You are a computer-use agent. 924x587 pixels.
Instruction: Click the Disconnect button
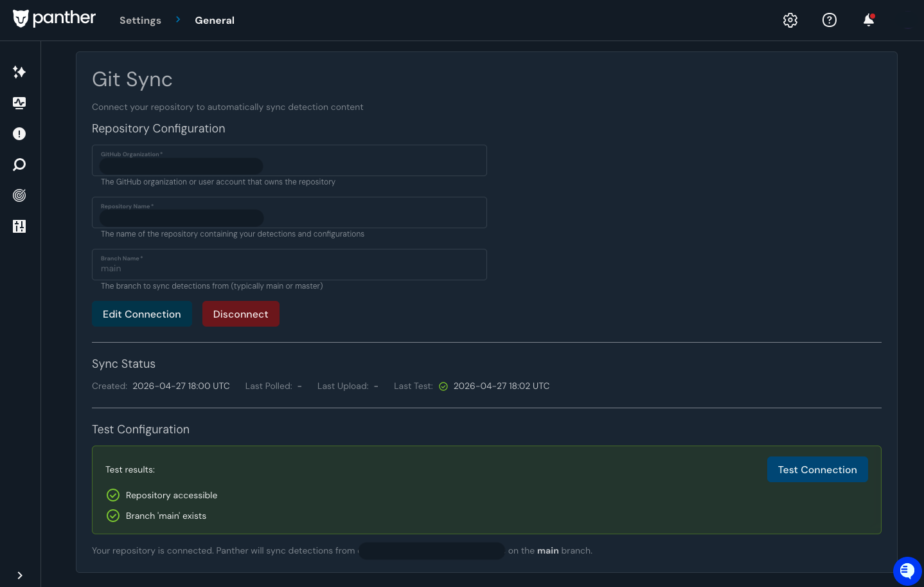pyautogui.click(x=241, y=314)
